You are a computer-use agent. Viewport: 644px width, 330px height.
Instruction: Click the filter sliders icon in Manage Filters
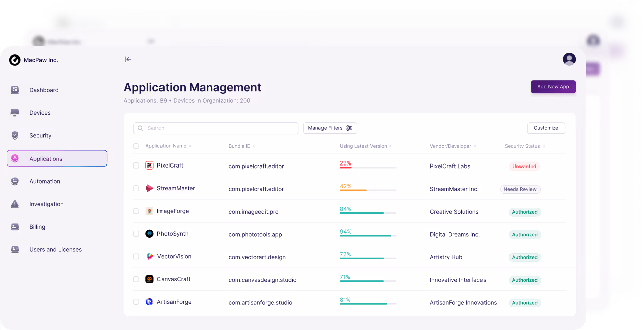(x=349, y=128)
